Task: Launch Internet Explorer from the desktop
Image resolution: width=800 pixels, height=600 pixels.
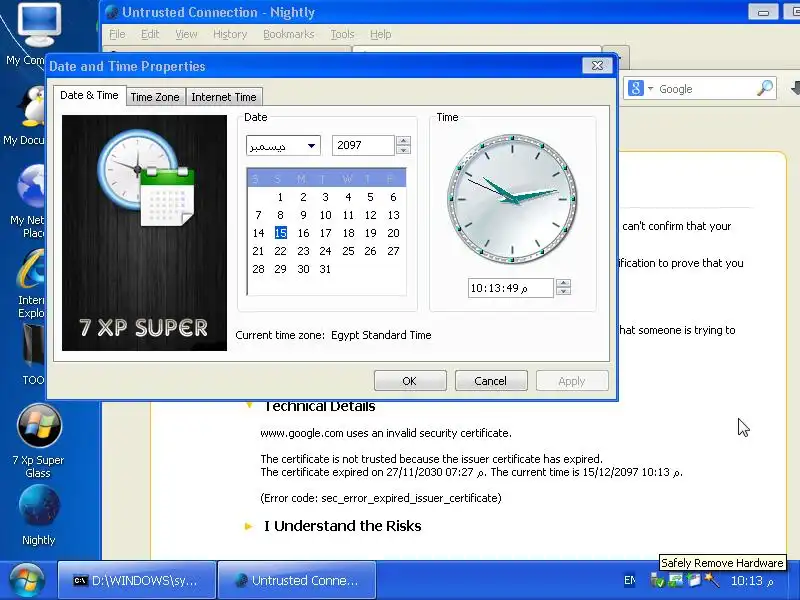Action: click(32, 269)
